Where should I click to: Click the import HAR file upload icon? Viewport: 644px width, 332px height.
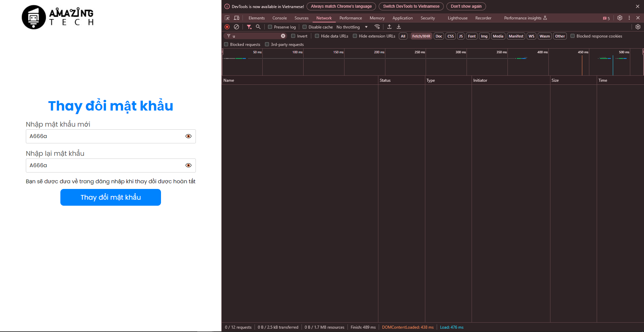389,27
